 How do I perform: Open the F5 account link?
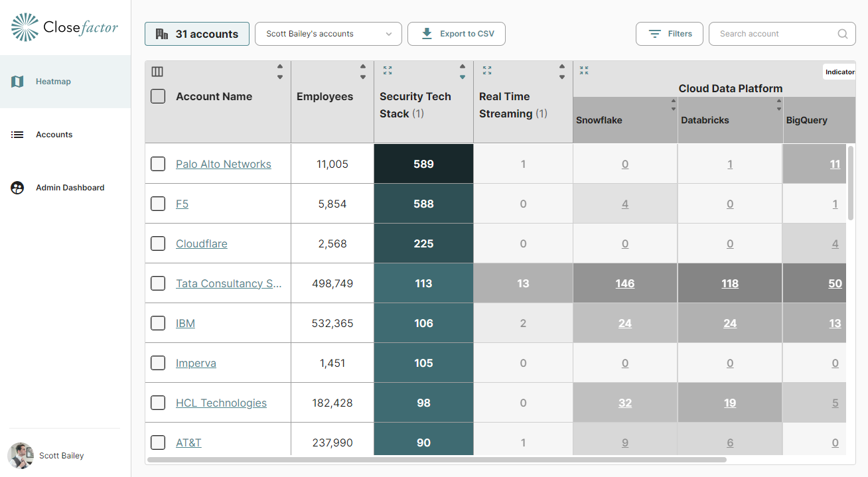point(182,204)
